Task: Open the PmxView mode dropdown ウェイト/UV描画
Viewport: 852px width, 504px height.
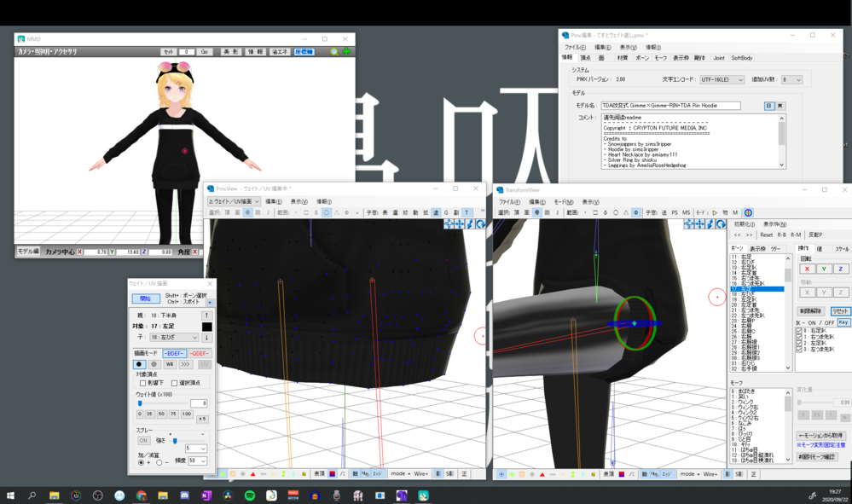Action: 235,201
